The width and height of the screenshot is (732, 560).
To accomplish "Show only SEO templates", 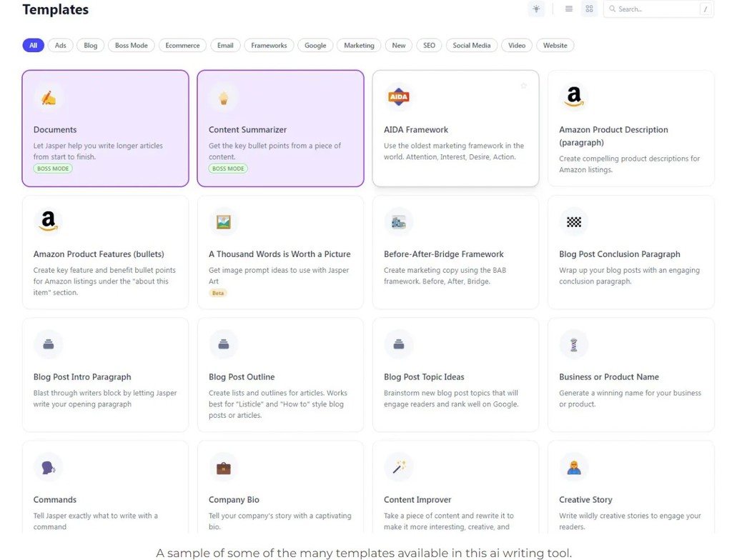I will tap(429, 45).
